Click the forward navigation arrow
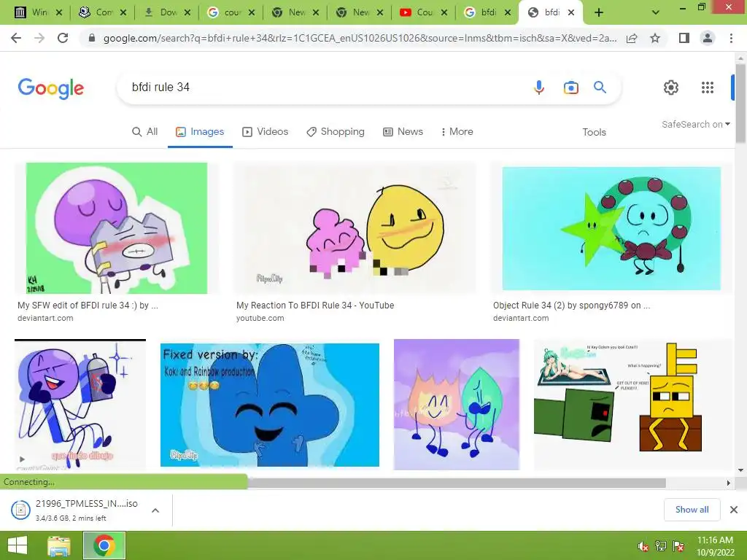 [x=39, y=38]
